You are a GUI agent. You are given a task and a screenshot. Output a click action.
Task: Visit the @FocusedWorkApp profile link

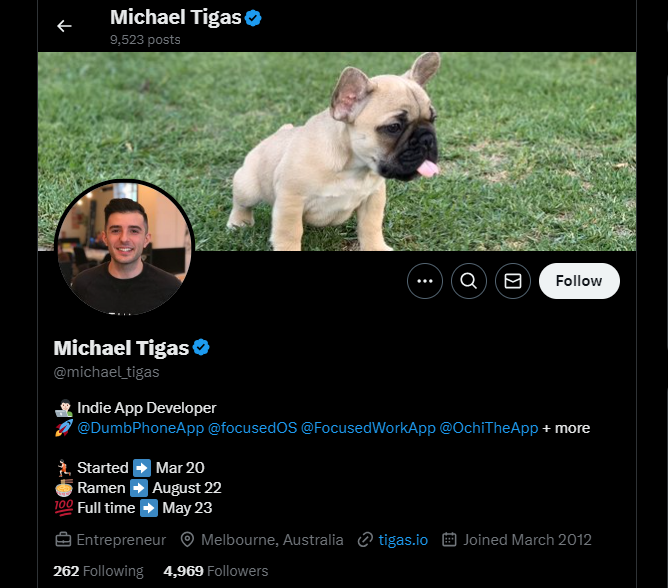tap(368, 428)
